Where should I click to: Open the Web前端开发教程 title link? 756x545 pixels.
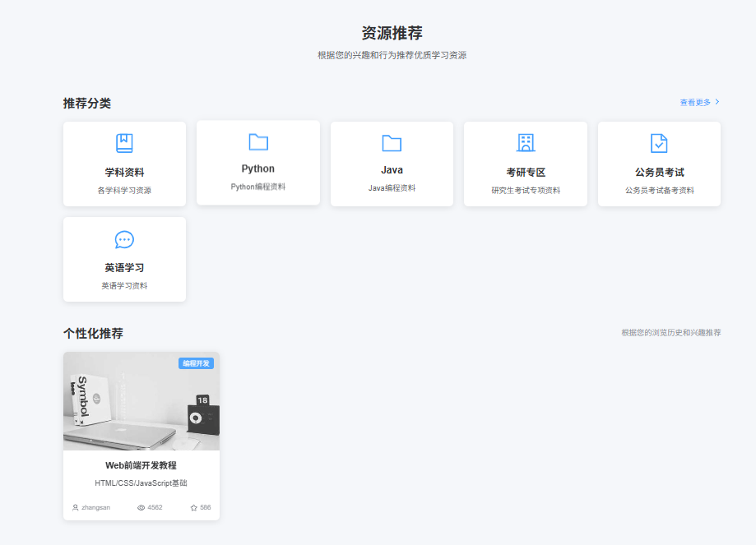coord(141,464)
